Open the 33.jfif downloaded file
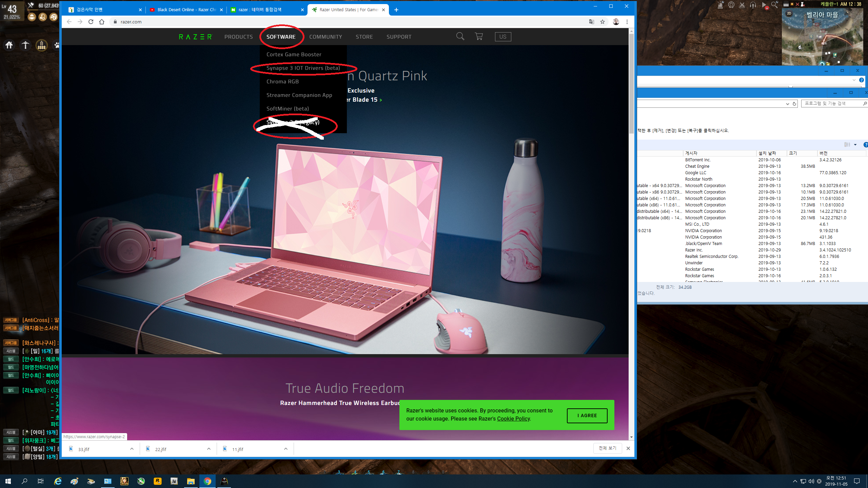The height and width of the screenshot is (488, 868). [x=84, y=449]
